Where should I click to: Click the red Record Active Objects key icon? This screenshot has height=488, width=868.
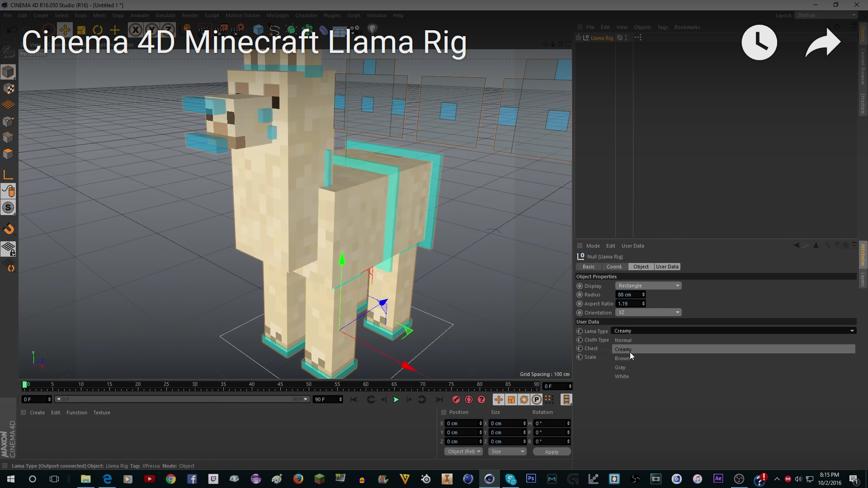(456, 399)
